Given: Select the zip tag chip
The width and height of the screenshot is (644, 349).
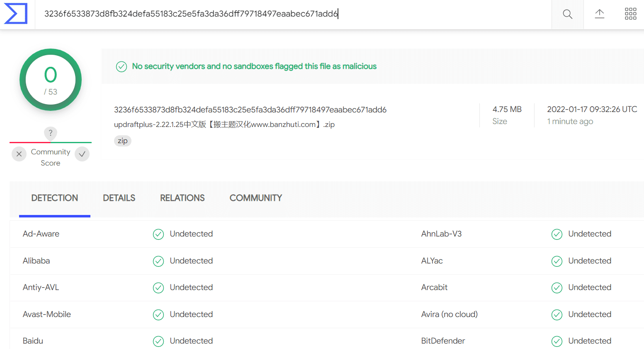Looking at the screenshot, I should (x=122, y=141).
